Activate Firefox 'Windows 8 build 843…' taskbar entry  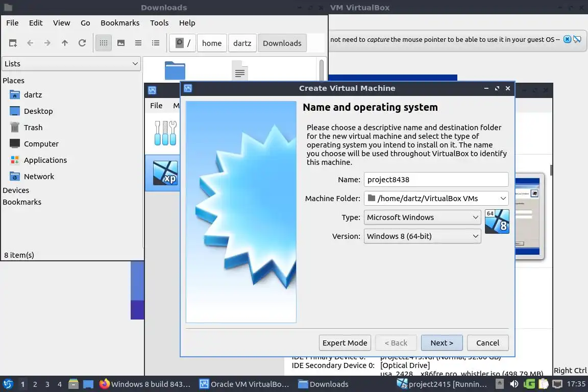coord(145,384)
